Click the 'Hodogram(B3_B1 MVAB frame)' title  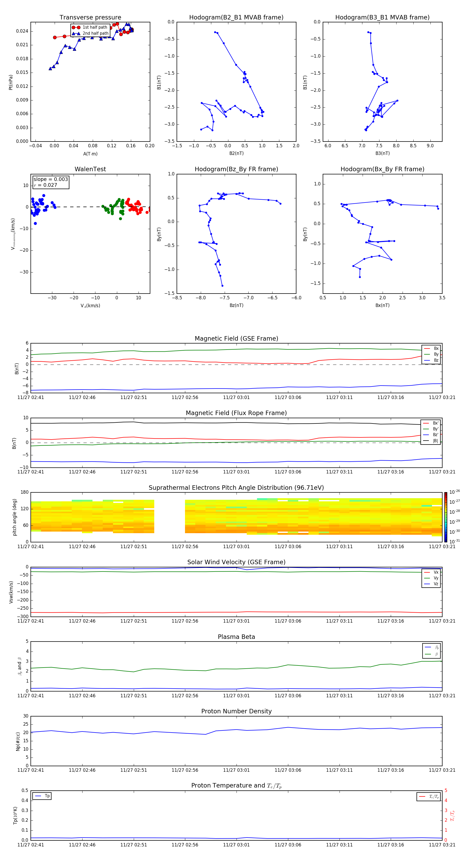coord(382,17)
